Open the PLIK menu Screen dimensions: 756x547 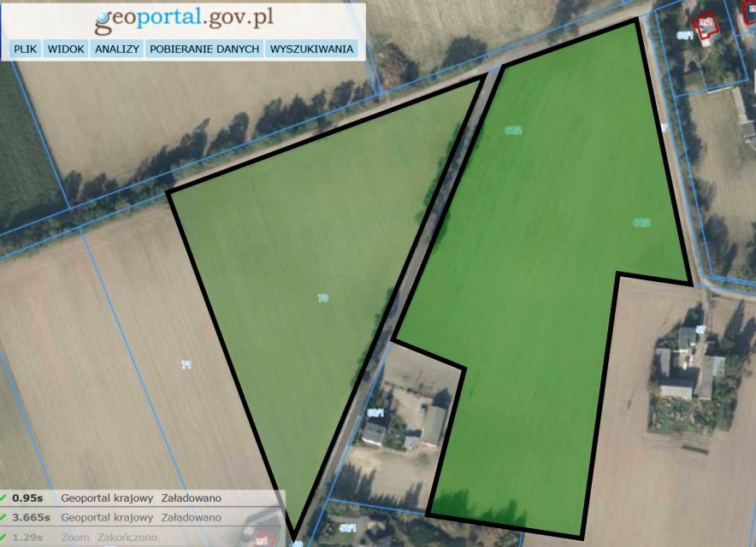[x=26, y=49]
